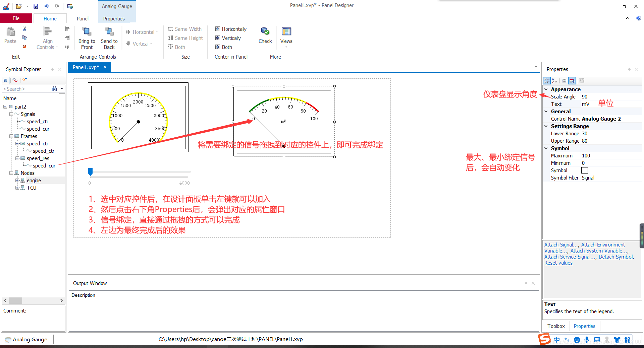The height and width of the screenshot is (348, 644).
Task: Click the Symbol Explorer search field
Action: click(x=26, y=89)
